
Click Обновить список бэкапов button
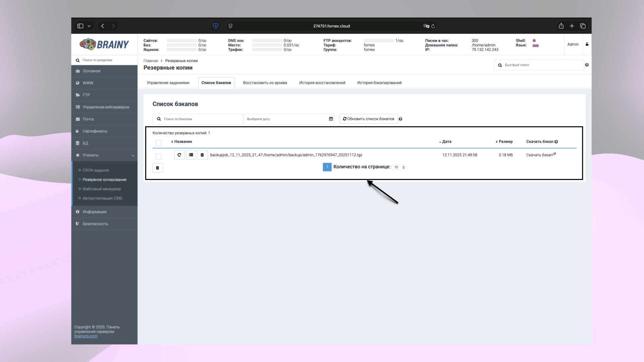coord(369,119)
